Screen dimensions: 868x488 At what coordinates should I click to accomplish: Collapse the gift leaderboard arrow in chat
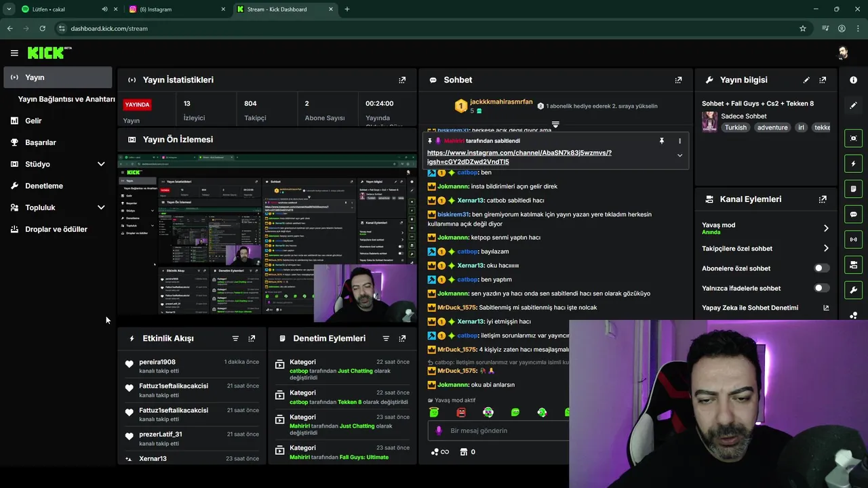tap(555, 125)
